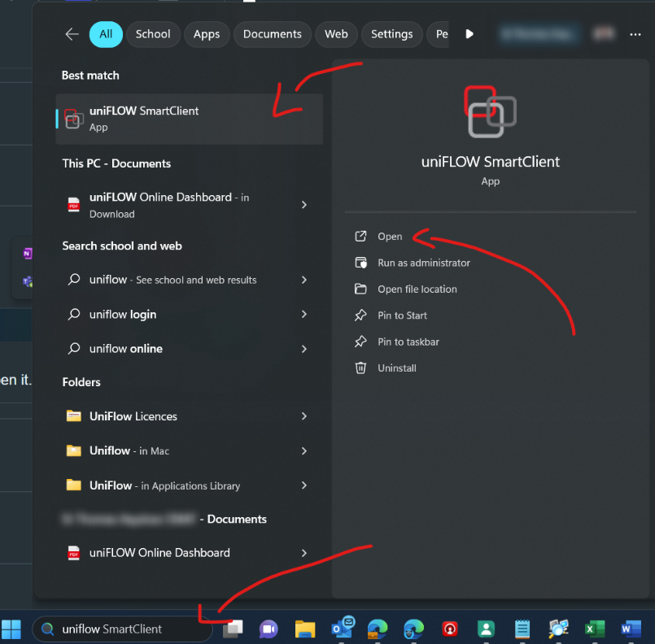Click the Uninstall trash can icon
655x644 pixels.
click(x=360, y=368)
